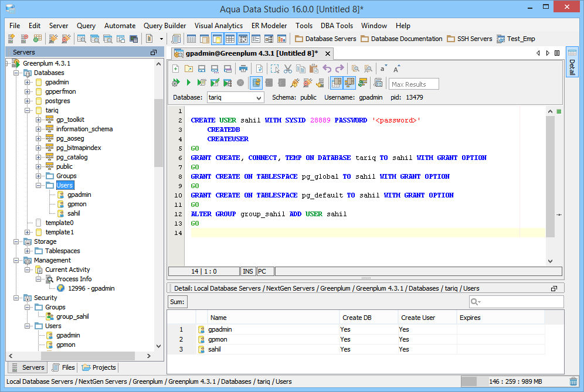
Task: Open the Database dropdown showing tariq
Action: (234, 97)
